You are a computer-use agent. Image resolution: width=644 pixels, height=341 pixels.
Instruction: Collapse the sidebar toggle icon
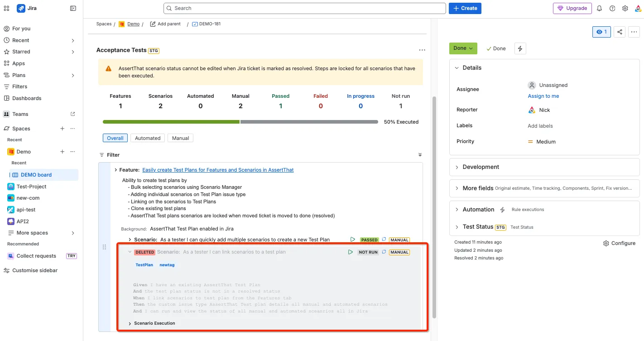(73, 8)
